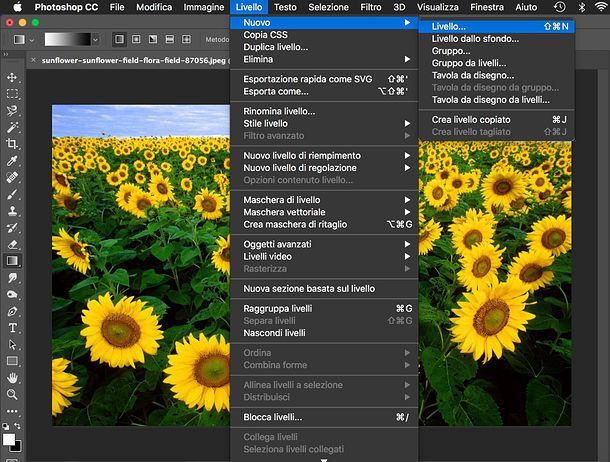Select the Magic Wand tool
This screenshot has height=462, width=610.
tap(12, 127)
